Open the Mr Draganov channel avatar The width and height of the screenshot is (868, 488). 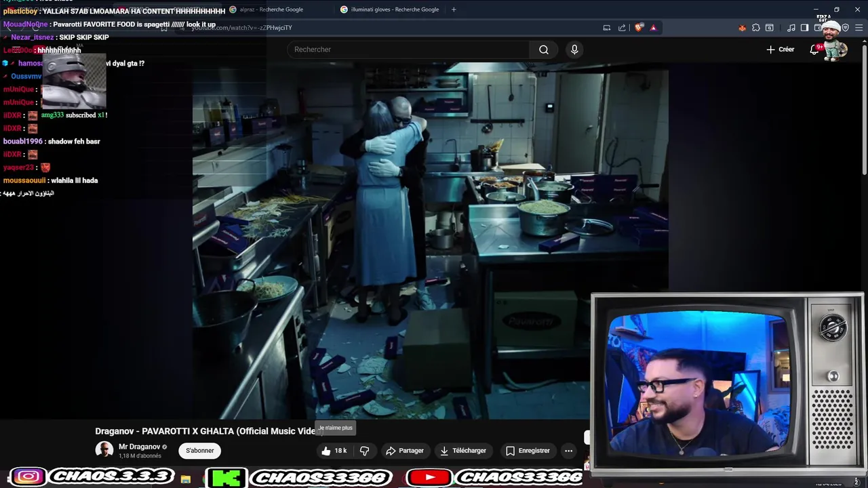(104, 450)
